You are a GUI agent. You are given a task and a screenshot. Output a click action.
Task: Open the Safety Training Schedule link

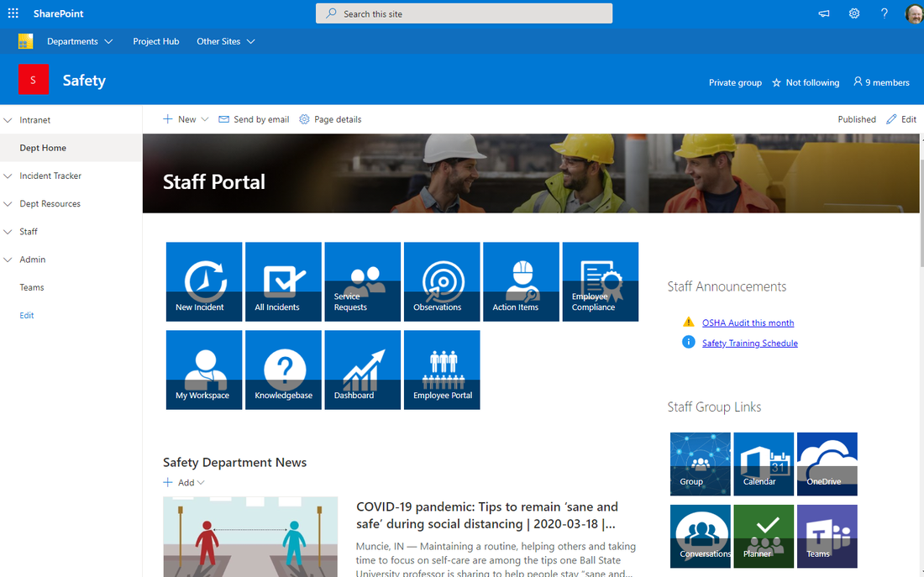(749, 343)
